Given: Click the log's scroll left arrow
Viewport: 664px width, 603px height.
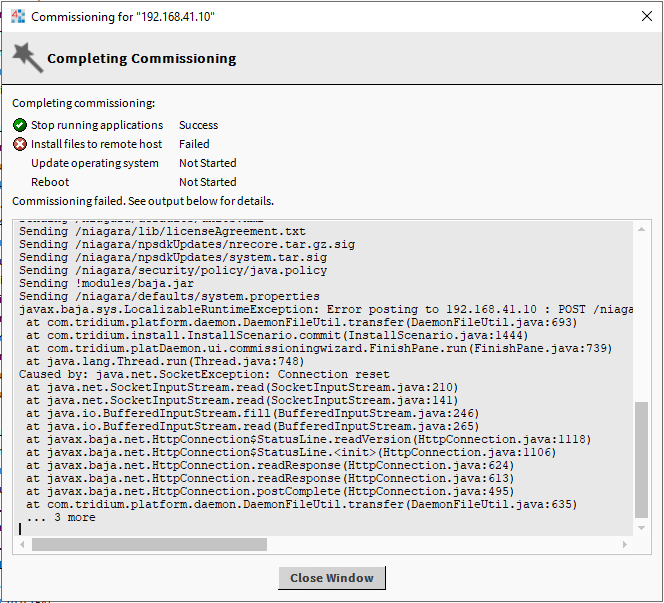Looking at the screenshot, I should click(24, 545).
